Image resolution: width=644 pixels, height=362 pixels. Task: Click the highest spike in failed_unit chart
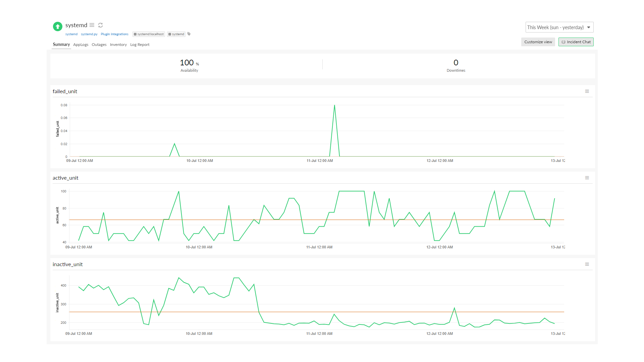click(334, 106)
